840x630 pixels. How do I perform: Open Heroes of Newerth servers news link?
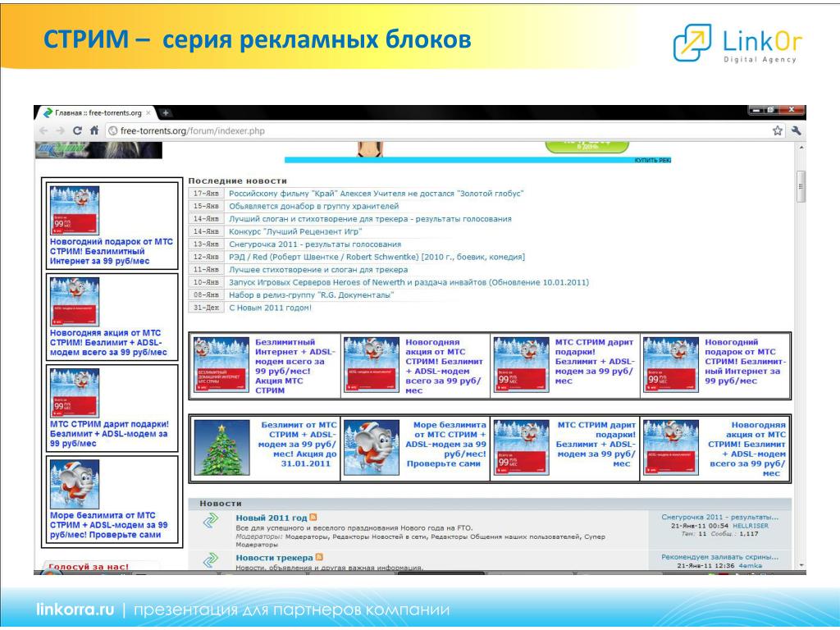click(x=409, y=282)
